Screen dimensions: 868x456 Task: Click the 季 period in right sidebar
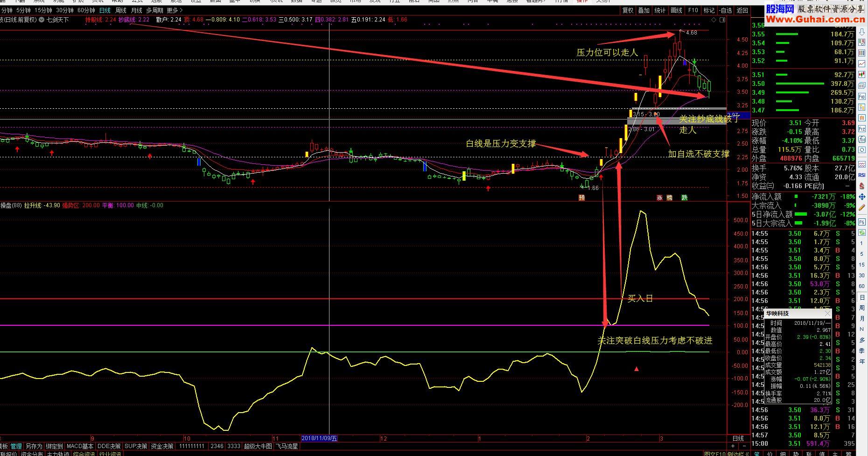pos(862,351)
